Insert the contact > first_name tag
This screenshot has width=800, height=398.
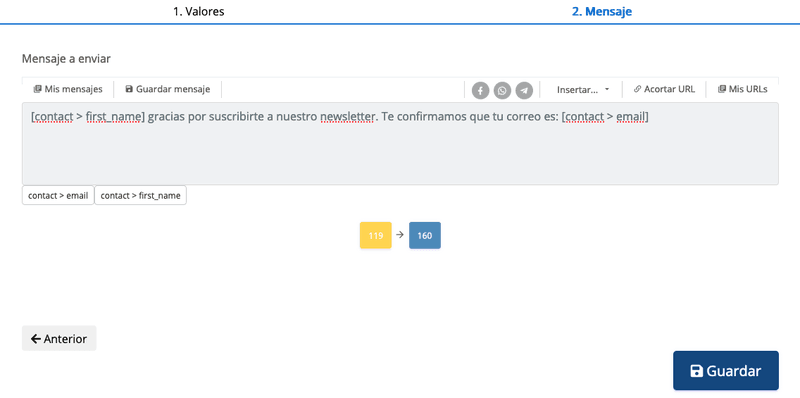pos(141,195)
